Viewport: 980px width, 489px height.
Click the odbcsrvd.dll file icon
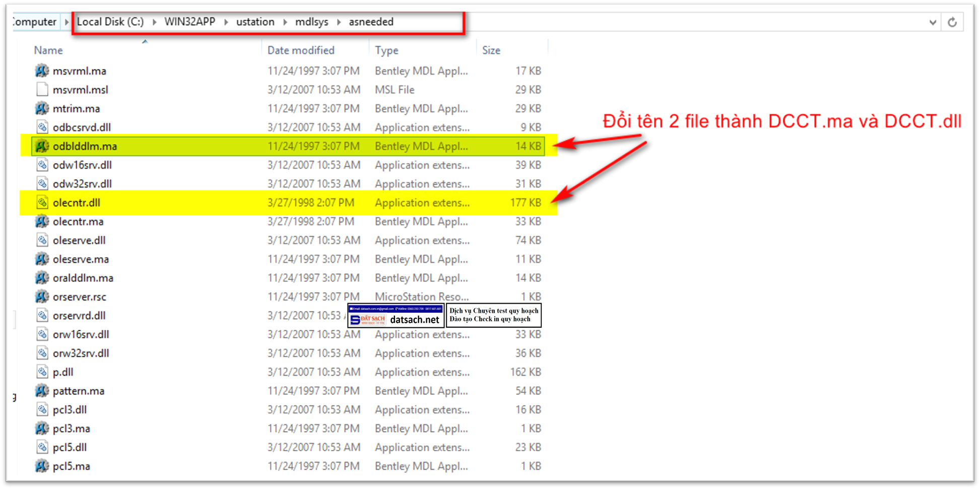[x=42, y=127]
